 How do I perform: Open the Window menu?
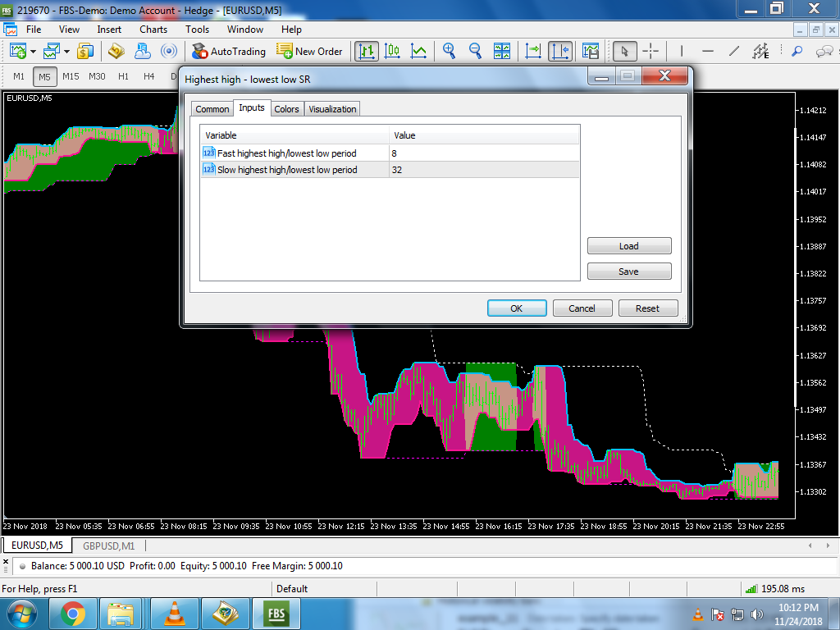pyautogui.click(x=244, y=30)
